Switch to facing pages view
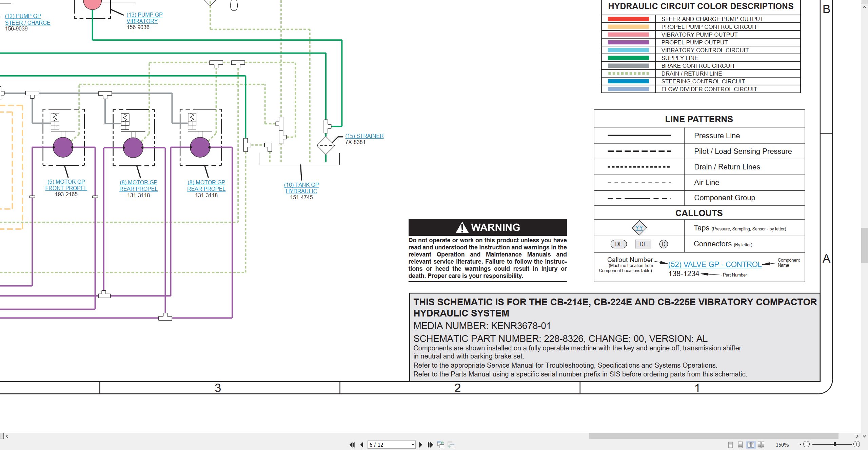 click(751, 445)
